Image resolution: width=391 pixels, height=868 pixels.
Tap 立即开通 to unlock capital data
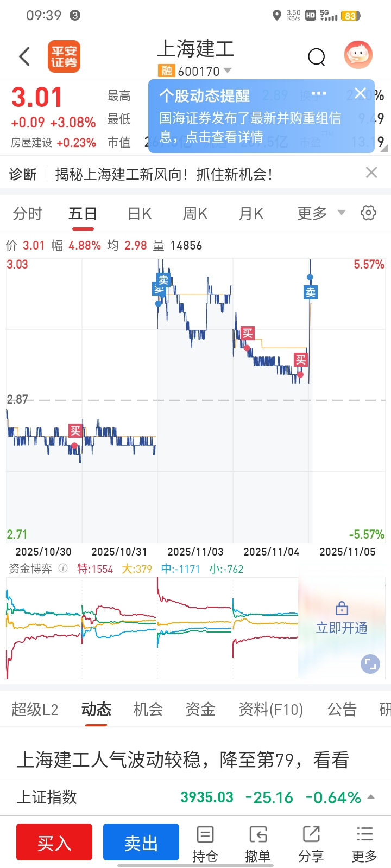click(x=342, y=628)
